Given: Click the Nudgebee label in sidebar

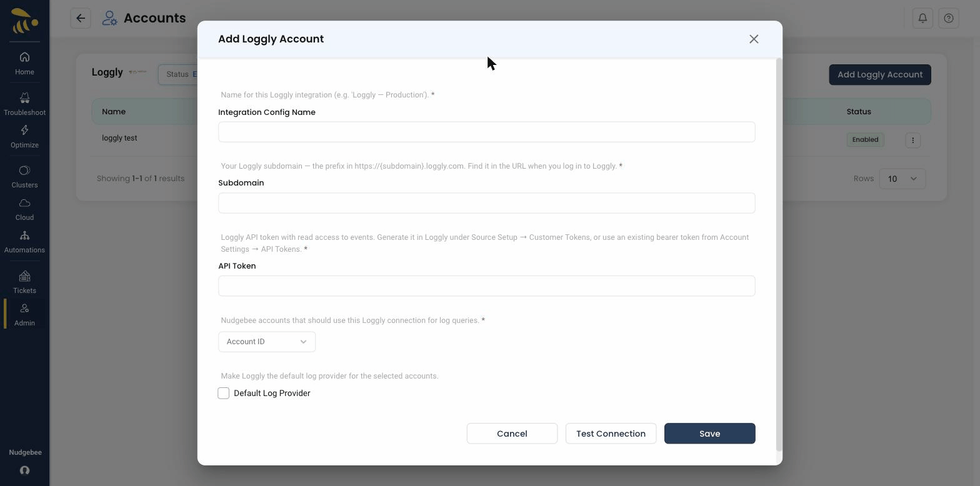Looking at the screenshot, I should [25, 452].
